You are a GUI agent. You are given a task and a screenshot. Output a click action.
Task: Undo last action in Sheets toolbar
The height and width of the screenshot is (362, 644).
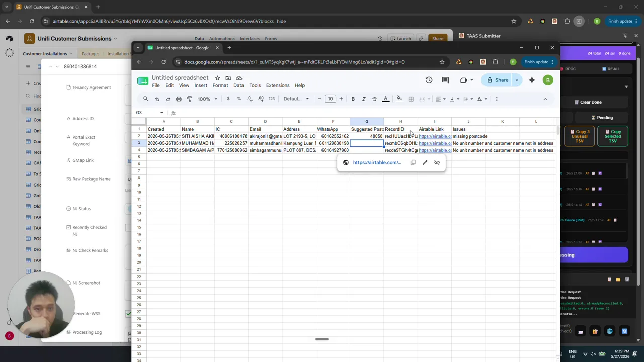coord(157,99)
